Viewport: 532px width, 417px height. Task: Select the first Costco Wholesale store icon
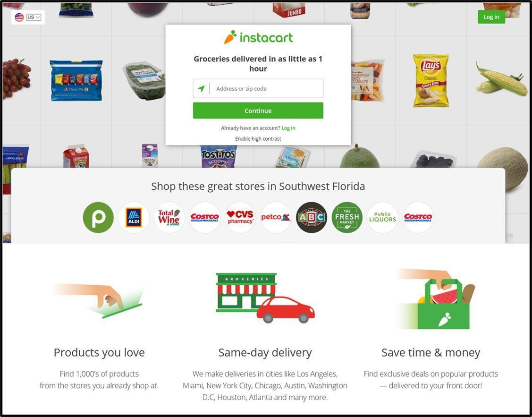point(204,218)
